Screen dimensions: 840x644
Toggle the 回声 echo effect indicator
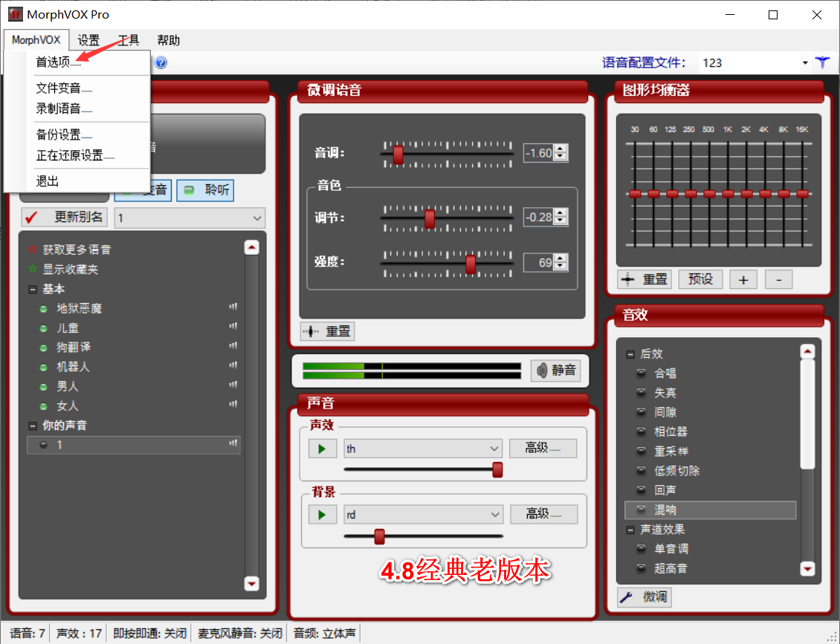pyautogui.click(x=641, y=490)
